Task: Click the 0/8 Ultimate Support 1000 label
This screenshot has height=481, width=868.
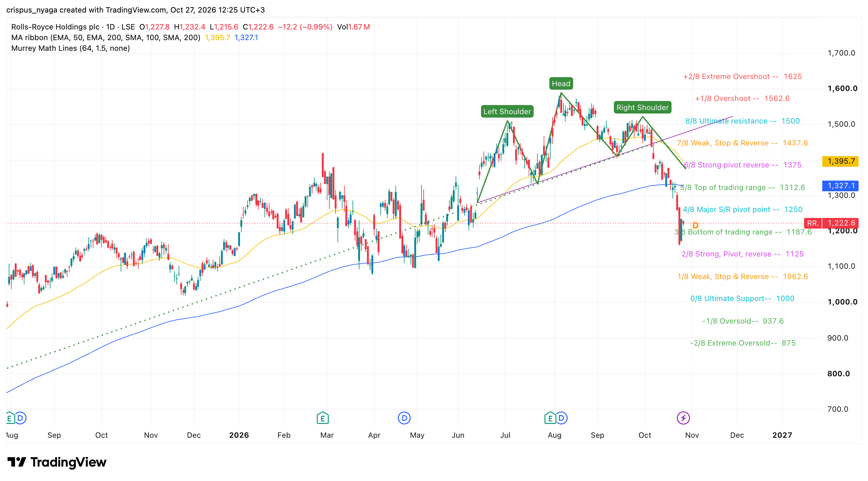Action: point(742,298)
